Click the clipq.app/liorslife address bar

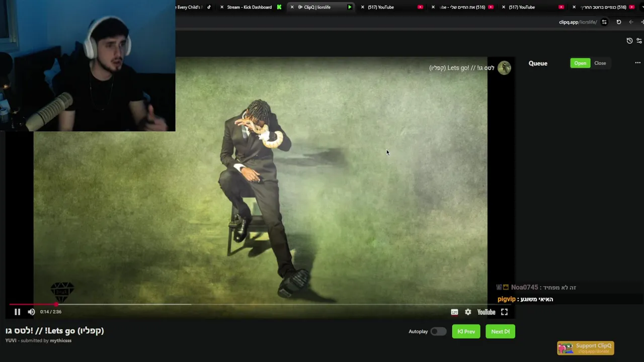(578, 22)
